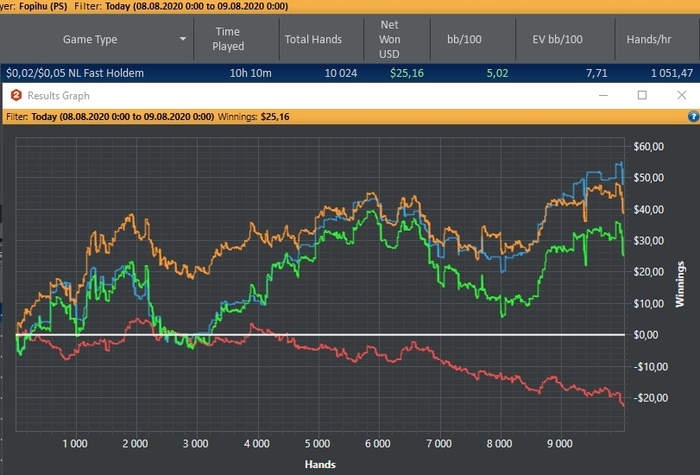Click the $25,16 net won cell
This screenshot has height=475, width=700.
tap(407, 73)
